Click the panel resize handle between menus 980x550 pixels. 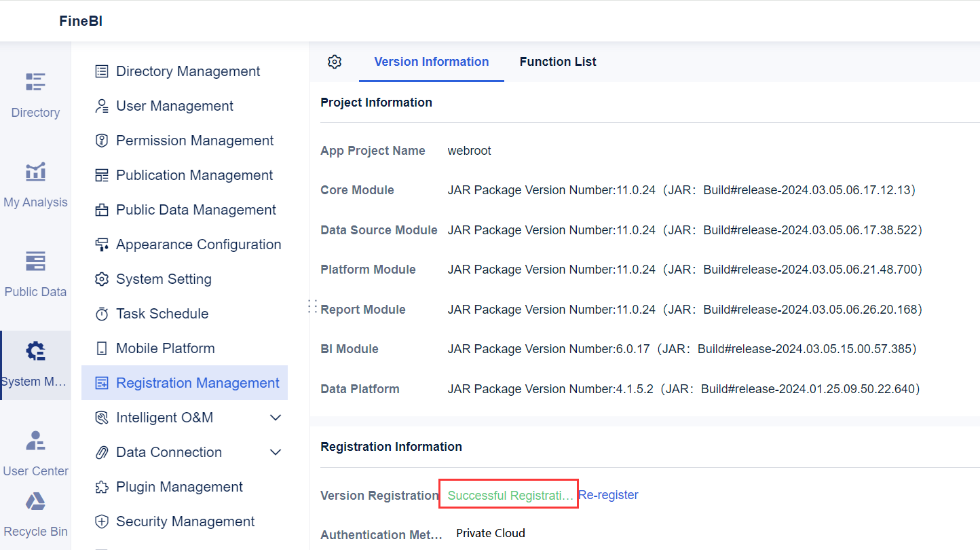click(x=312, y=306)
